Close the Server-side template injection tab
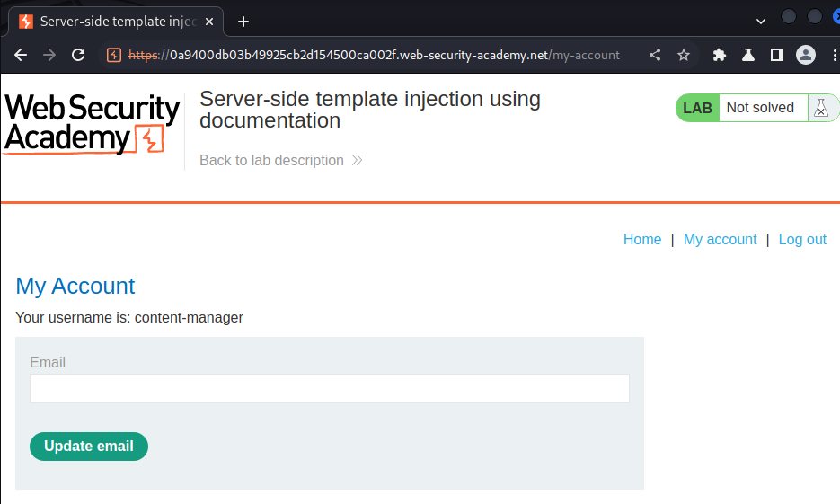The image size is (840, 504). (209, 22)
